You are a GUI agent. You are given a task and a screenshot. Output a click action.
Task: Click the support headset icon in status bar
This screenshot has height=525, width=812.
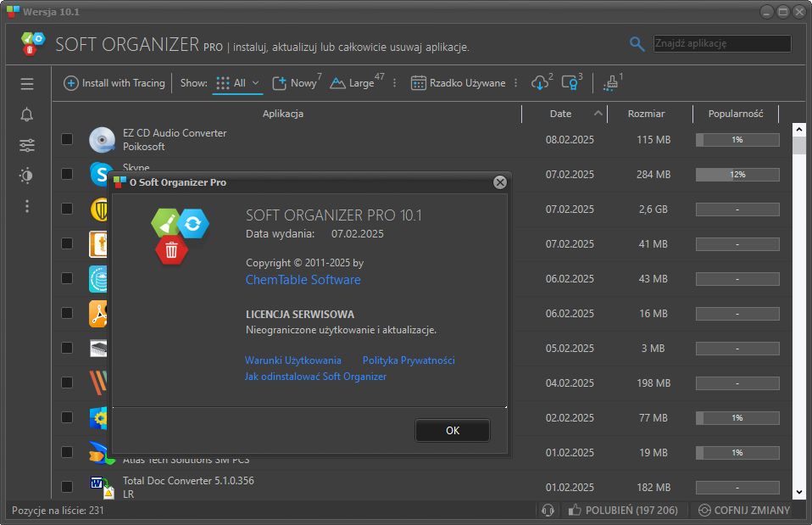(548, 511)
